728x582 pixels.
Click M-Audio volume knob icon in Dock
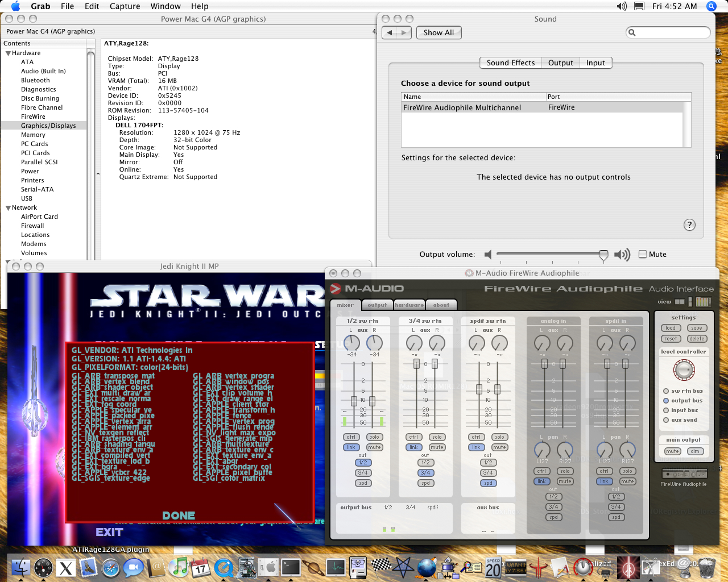(x=582, y=567)
